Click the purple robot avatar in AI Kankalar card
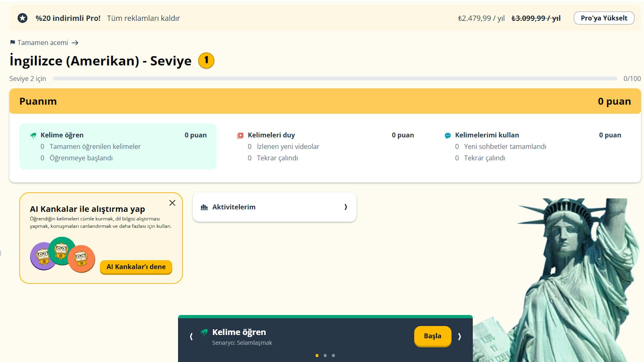This screenshot has width=644, height=362. 43,256
